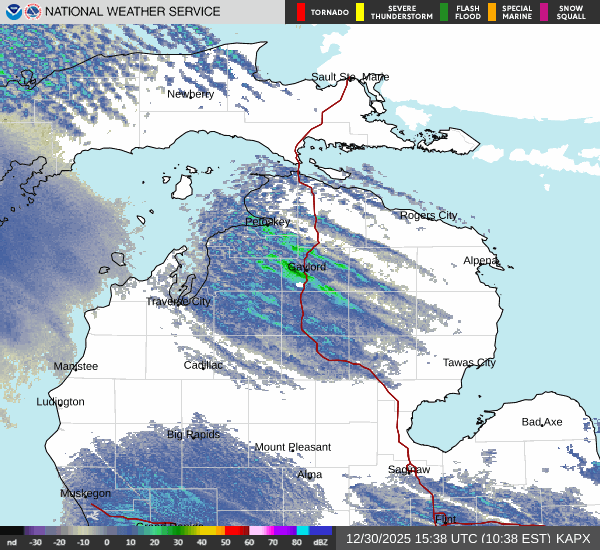600x550 pixels.
Task: Click the pink Snow Squall legend box
Action: [x=543, y=12]
